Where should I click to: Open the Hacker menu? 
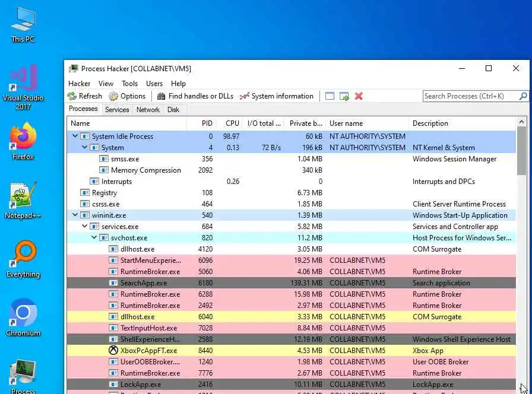coord(79,84)
